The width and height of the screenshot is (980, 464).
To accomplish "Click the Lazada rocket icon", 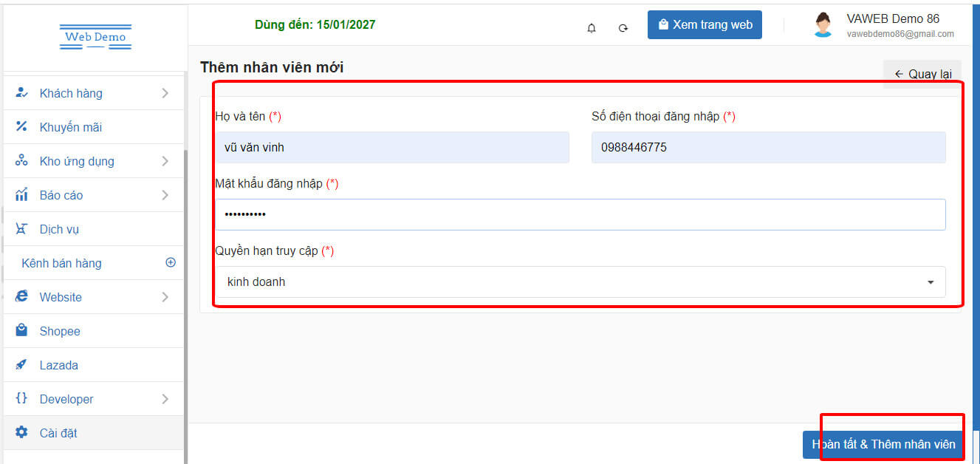I will (22, 365).
